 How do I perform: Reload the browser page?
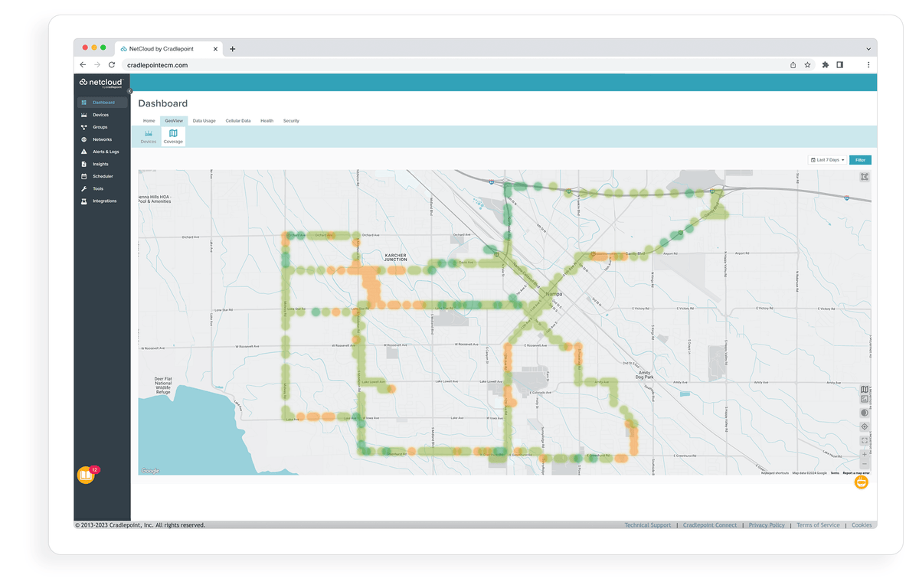click(x=112, y=65)
